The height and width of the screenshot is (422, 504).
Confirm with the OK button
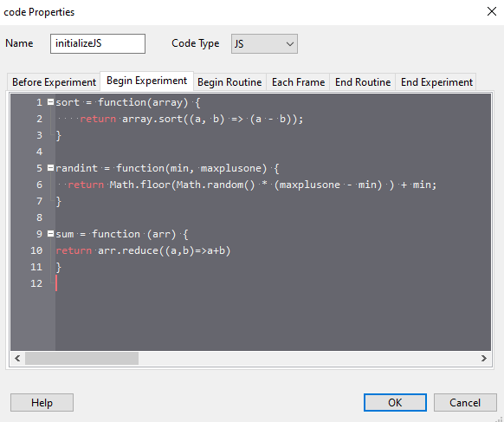click(395, 402)
